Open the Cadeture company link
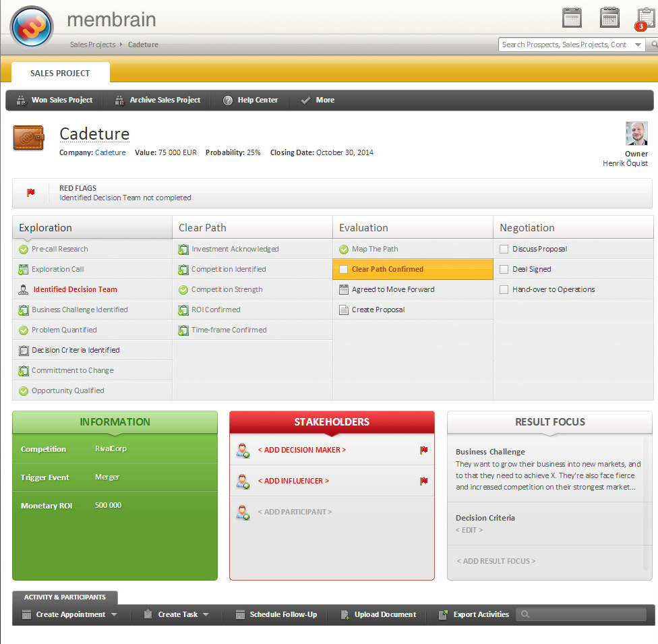 click(111, 152)
